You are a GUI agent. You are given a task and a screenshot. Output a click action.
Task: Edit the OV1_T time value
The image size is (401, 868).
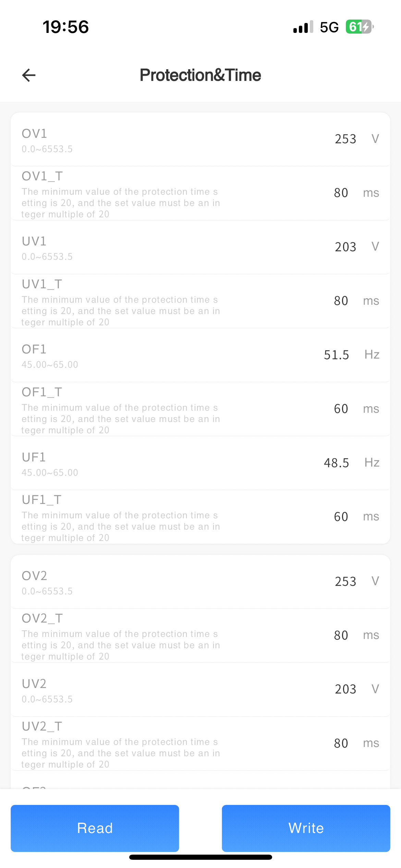(x=341, y=193)
